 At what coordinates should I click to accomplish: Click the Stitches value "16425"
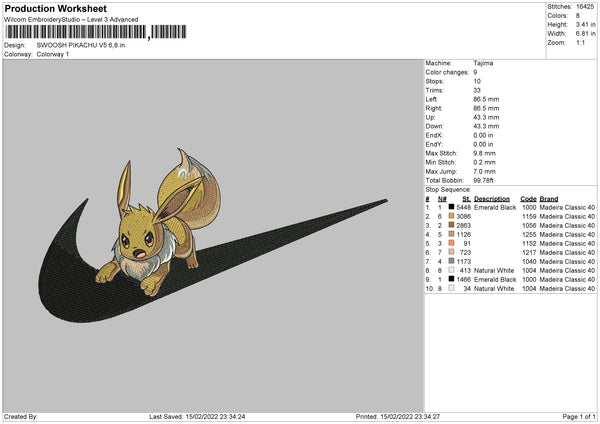pyautogui.click(x=585, y=7)
